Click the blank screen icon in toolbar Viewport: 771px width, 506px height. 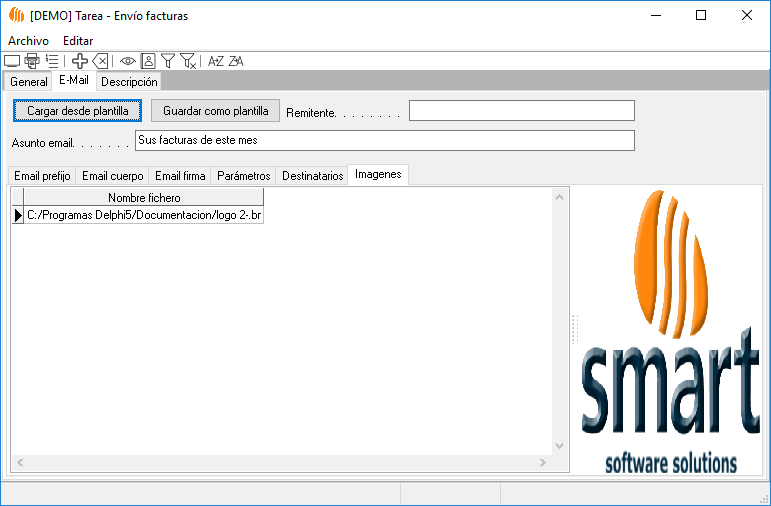pyautogui.click(x=12, y=61)
